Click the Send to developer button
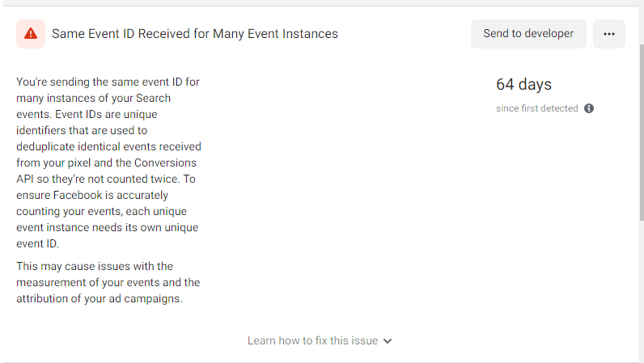 (528, 34)
